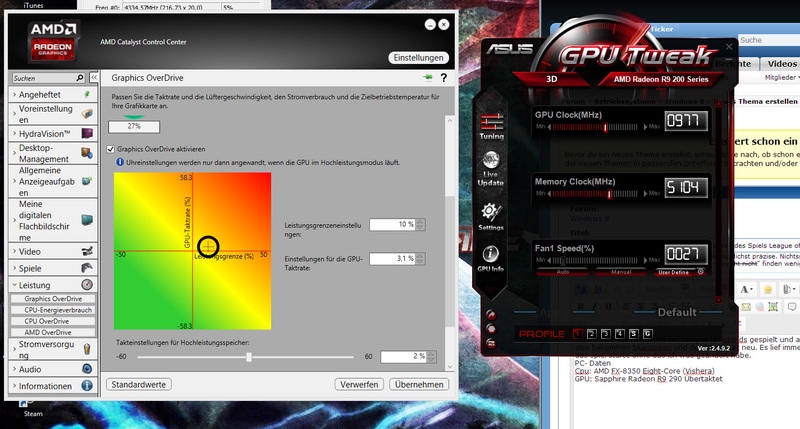Click the Hochleistungsspeicher slider thumb in Catalyst

[x=248, y=357]
